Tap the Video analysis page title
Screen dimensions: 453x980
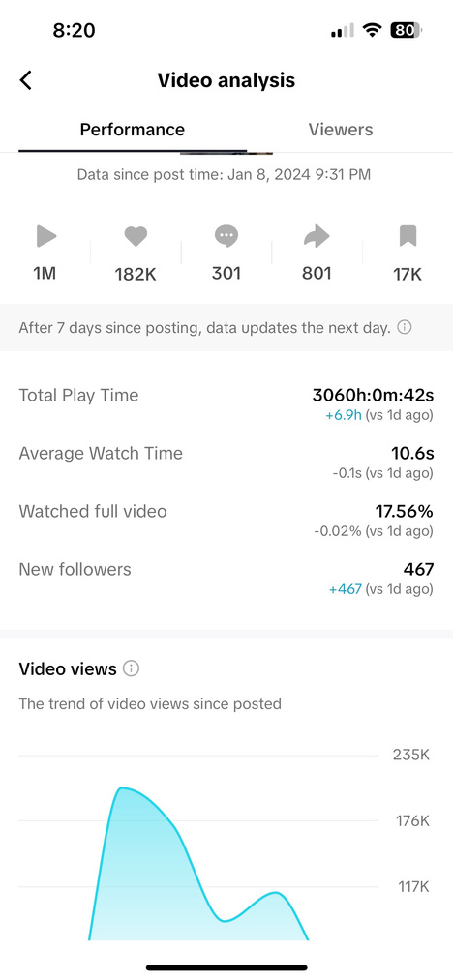226,80
